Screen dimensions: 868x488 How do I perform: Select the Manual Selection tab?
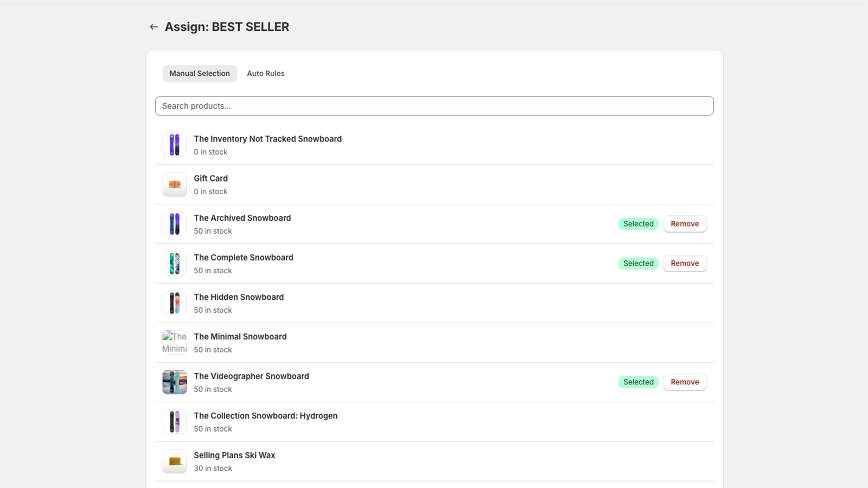(200, 73)
